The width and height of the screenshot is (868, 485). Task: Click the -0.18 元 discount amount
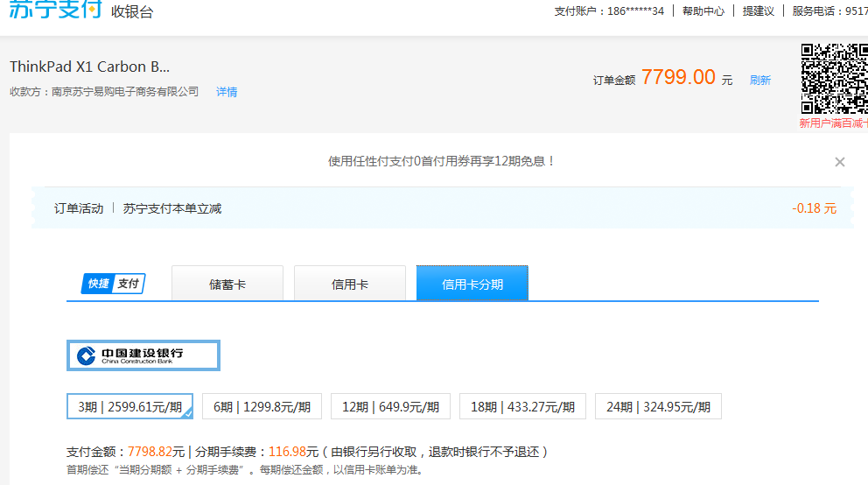pyautogui.click(x=814, y=208)
